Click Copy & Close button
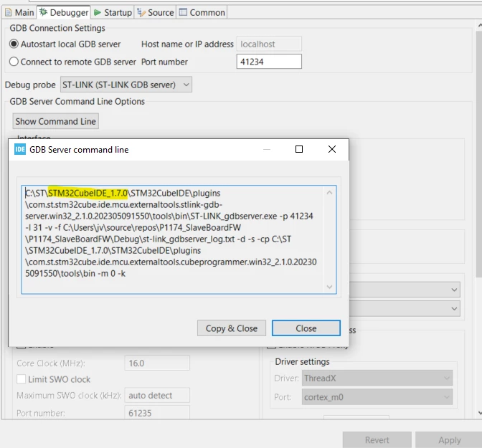Viewport: 482px width, 448px height. [x=232, y=328]
